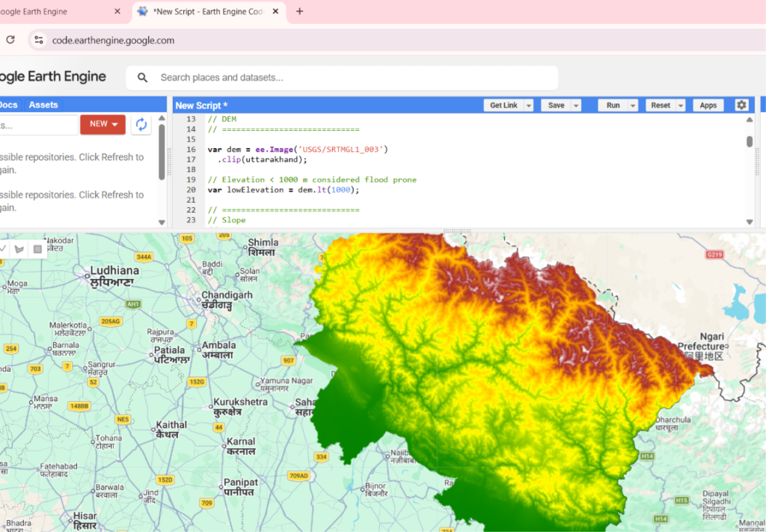Image resolution: width=766 pixels, height=532 pixels.
Task: View site information icon in address bar
Action: pyautogui.click(x=39, y=40)
